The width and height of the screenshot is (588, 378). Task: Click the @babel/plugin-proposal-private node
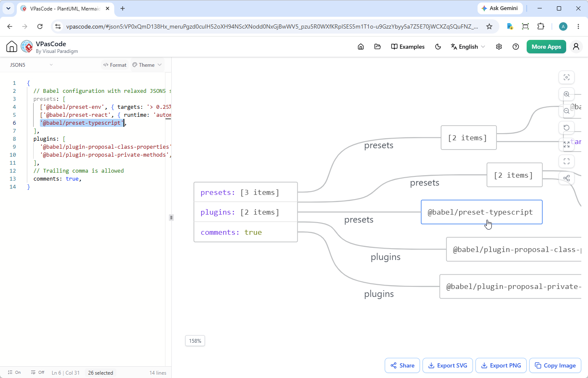[x=511, y=286]
